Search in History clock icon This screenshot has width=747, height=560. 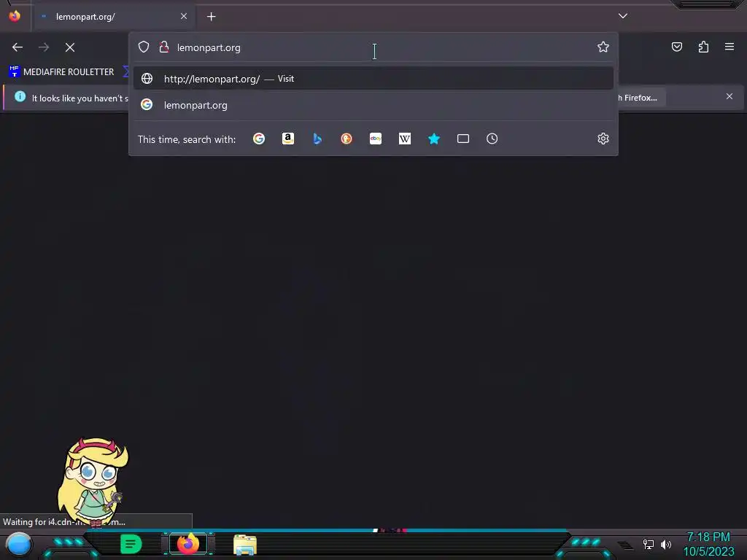coord(492,139)
